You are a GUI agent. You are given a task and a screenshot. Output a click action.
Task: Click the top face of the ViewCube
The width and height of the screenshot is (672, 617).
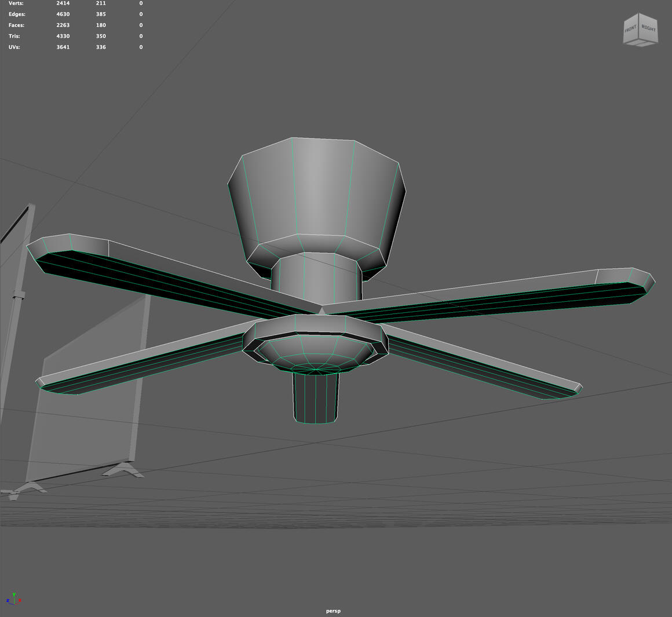click(638, 13)
